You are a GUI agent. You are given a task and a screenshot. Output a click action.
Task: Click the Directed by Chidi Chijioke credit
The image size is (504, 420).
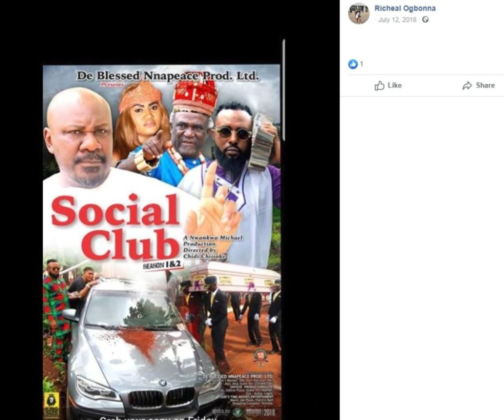click(x=205, y=253)
